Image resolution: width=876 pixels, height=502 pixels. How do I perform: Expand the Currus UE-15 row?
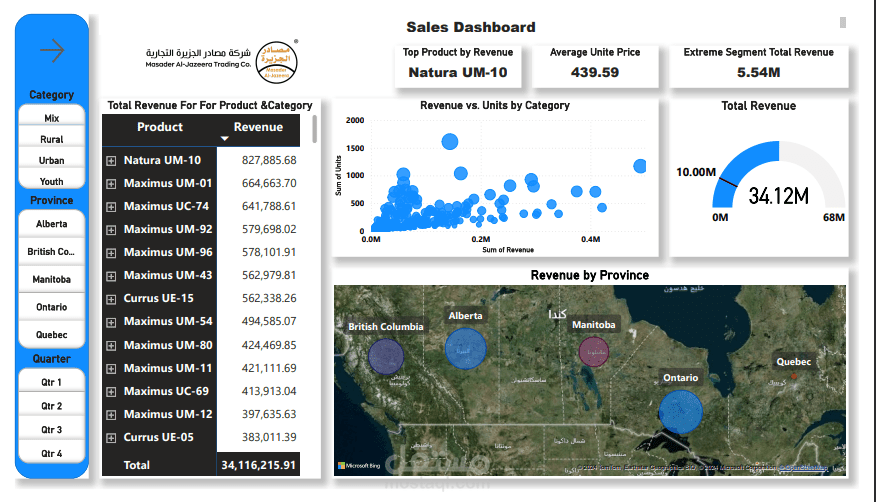[x=111, y=299]
